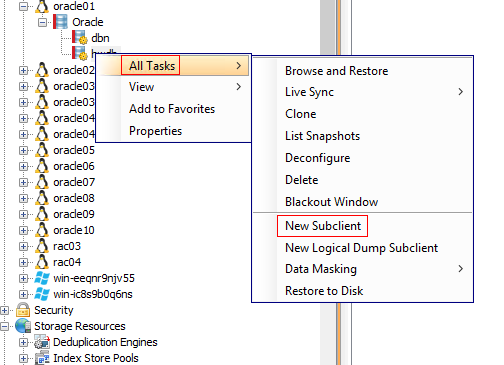The width and height of the screenshot is (504, 365).
Task: Click the Linux penguin icon beside oracle01
Action: [42, 6]
